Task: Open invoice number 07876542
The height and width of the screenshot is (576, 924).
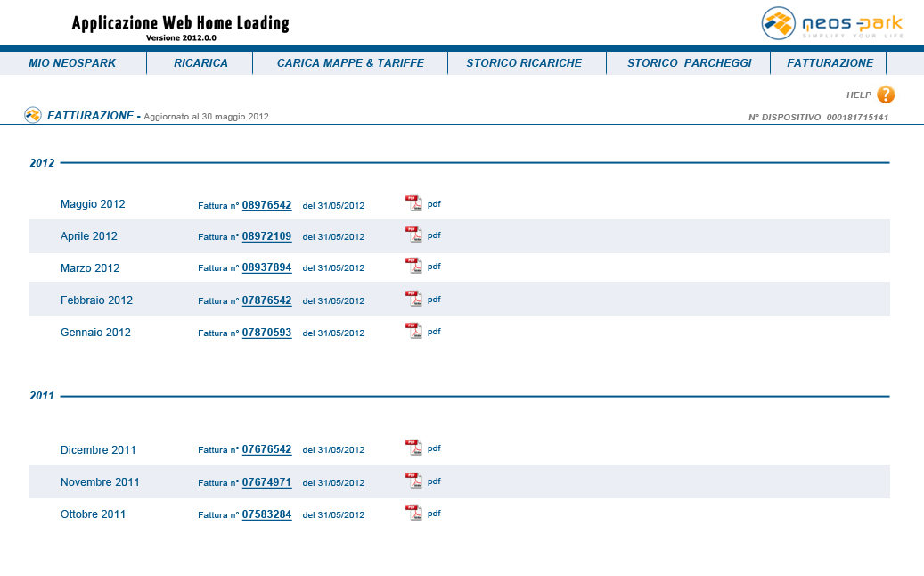Action: [267, 300]
